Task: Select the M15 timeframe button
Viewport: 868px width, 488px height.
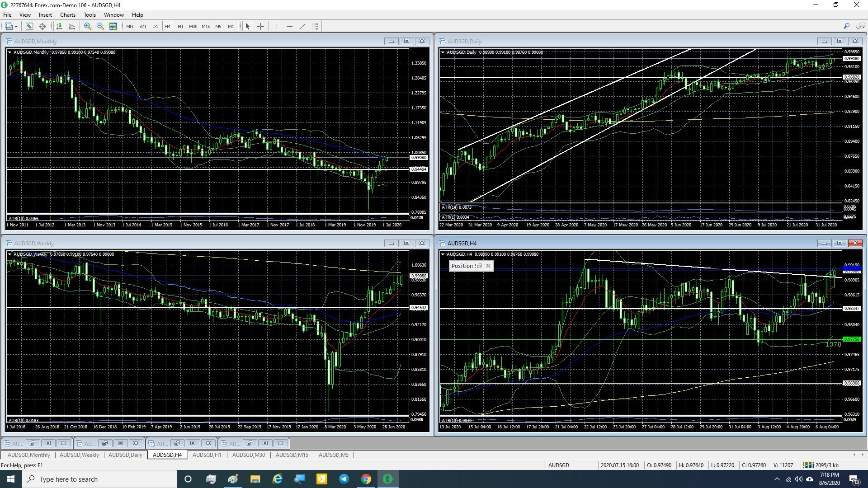Action: (x=206, y=26)
